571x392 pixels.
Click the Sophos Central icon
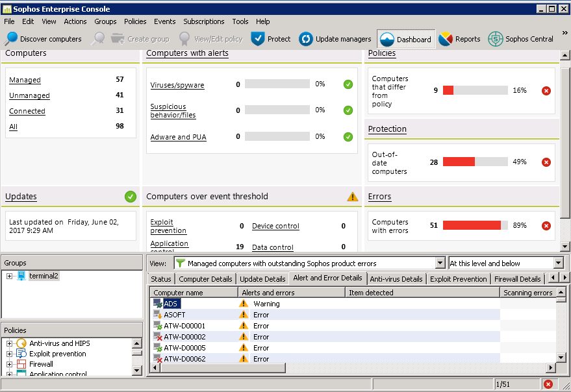pyautogui.click(x=495, y=38)
